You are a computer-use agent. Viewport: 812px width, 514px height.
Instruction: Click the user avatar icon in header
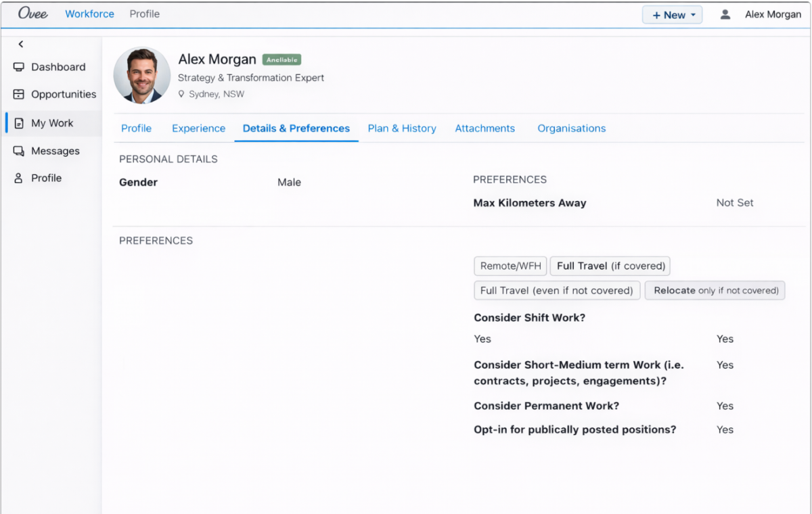(725, 14)
